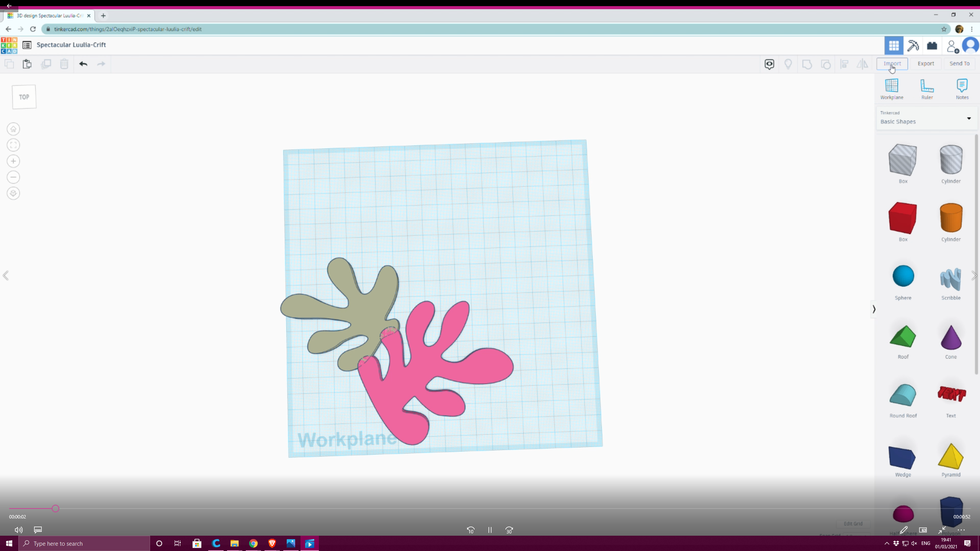Click Fit all in view icon
This screenshot has width=980, height=551.
(x=13, y=145)
